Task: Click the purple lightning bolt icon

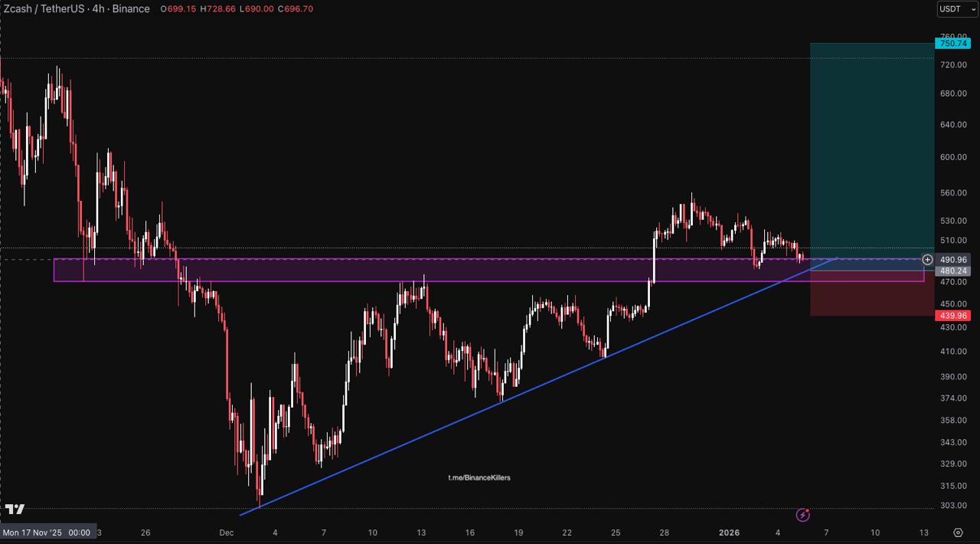Action: (x=802, y=515)
